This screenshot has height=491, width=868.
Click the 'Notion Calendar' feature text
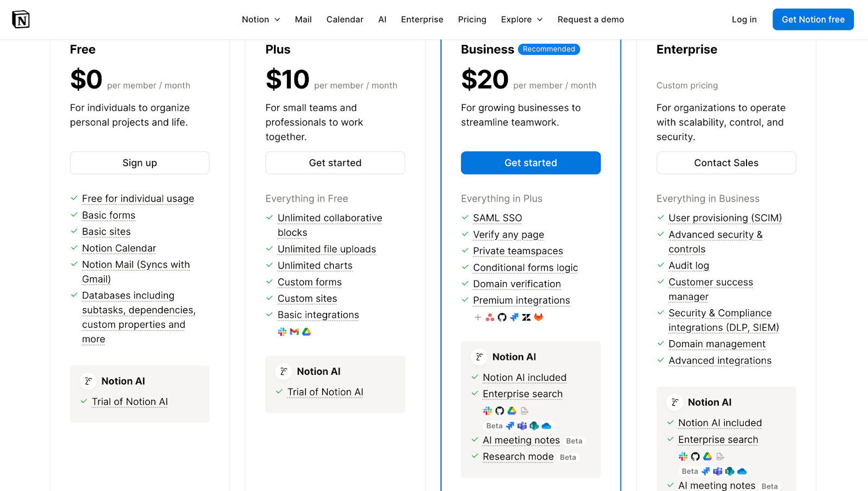coord(119,248)
